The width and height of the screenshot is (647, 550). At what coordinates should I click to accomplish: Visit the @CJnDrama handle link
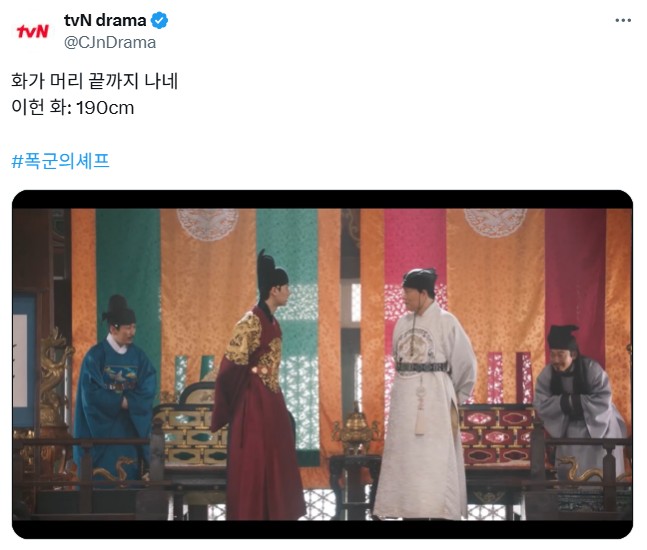(110, 42)
